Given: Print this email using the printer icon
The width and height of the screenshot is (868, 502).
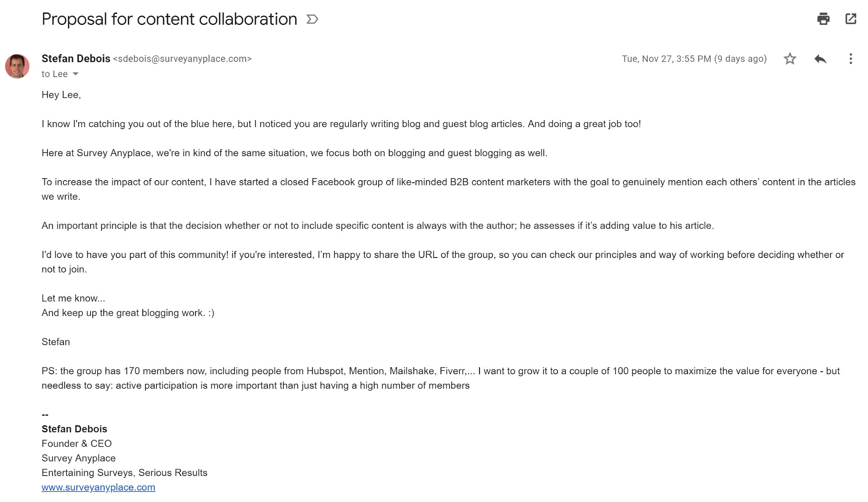Looking at the screenshot, I should coord(823,19).
